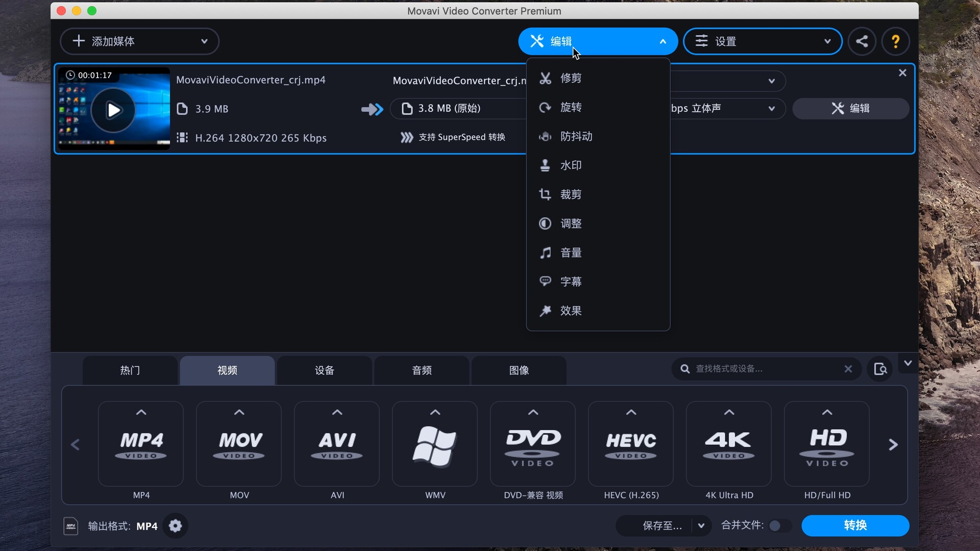
Task: Select the WMV Windows format icon
Action: 435,444
